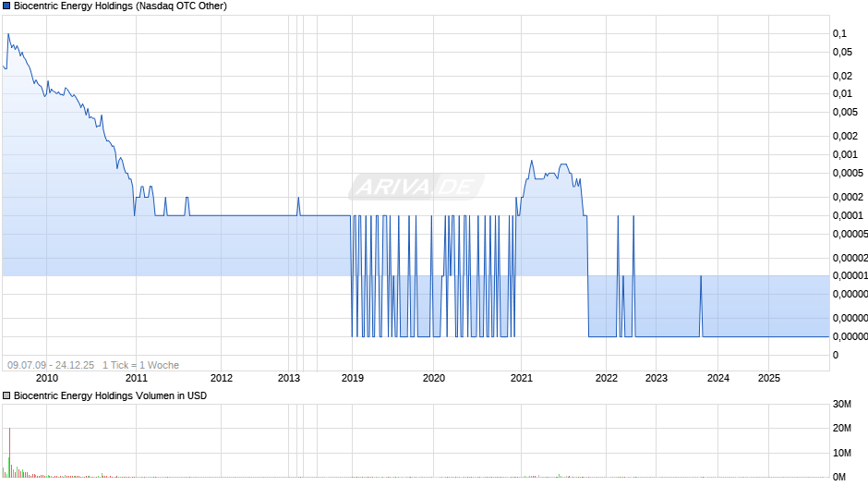Click the 0,0002 price axis label
868x486 pixels.
[848, 197]
